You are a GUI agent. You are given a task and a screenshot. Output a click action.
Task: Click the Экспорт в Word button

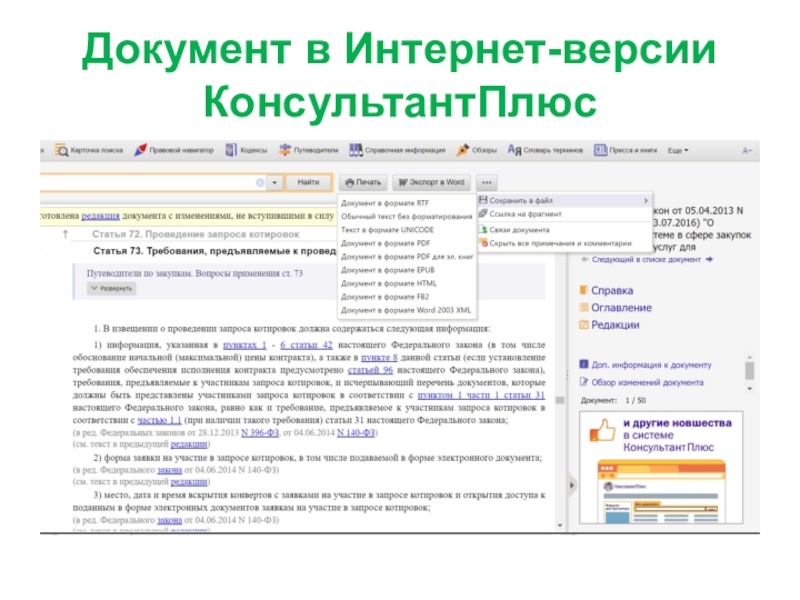(432, 182)
